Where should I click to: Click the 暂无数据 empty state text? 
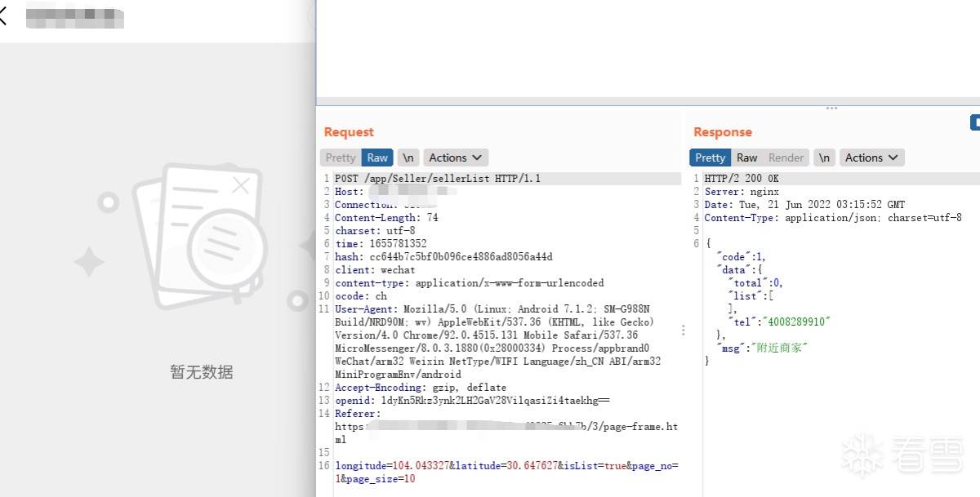[202, 372]
